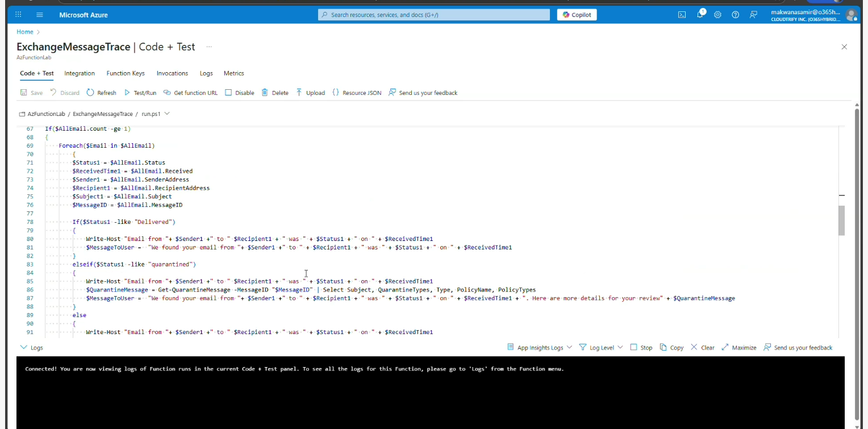Click the search resources input field
868x429 pixels.
coord(433,15)
